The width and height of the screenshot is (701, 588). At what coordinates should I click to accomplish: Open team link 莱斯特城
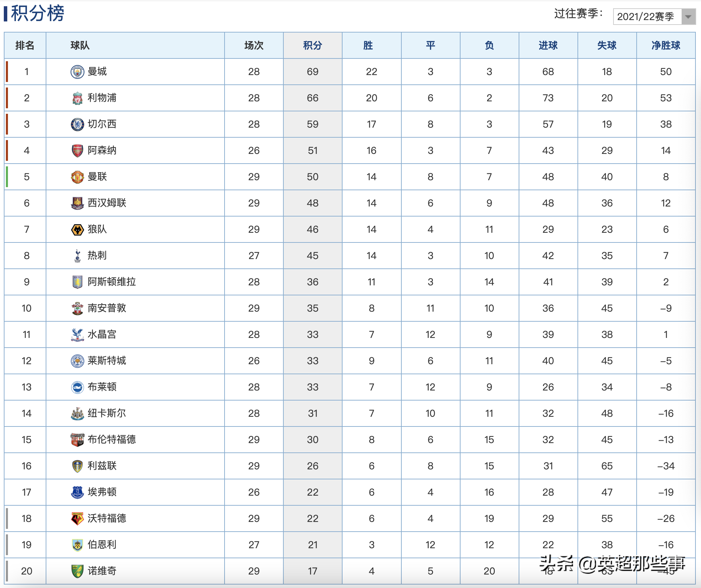(x=107, y=361)
